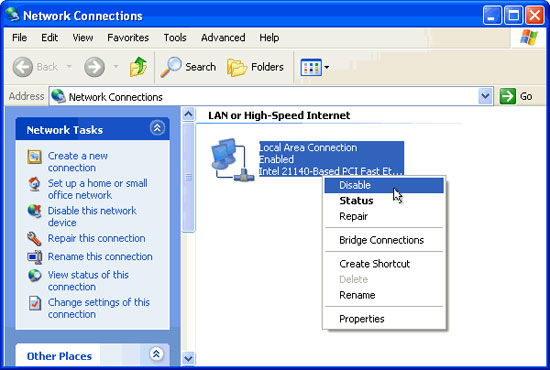
Task: Close the Network Connections window
Action: coord(535,15)
